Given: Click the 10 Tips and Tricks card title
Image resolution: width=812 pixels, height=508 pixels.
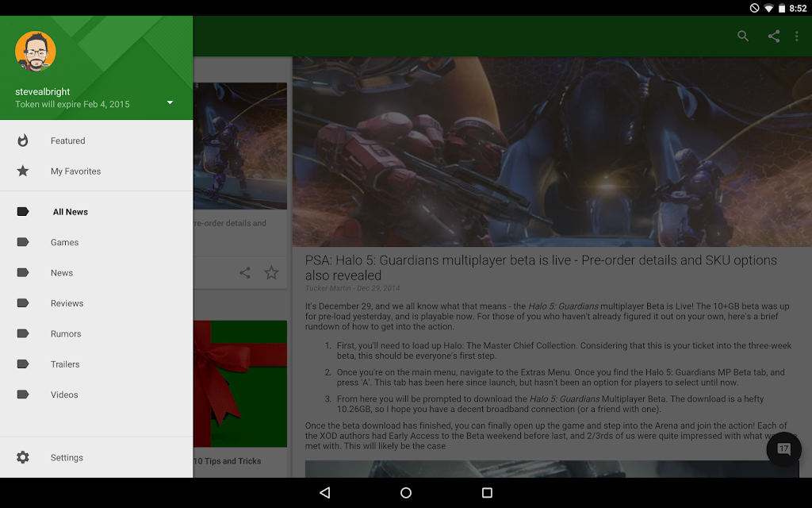Looking at the screenshot, I should point(228,461).
